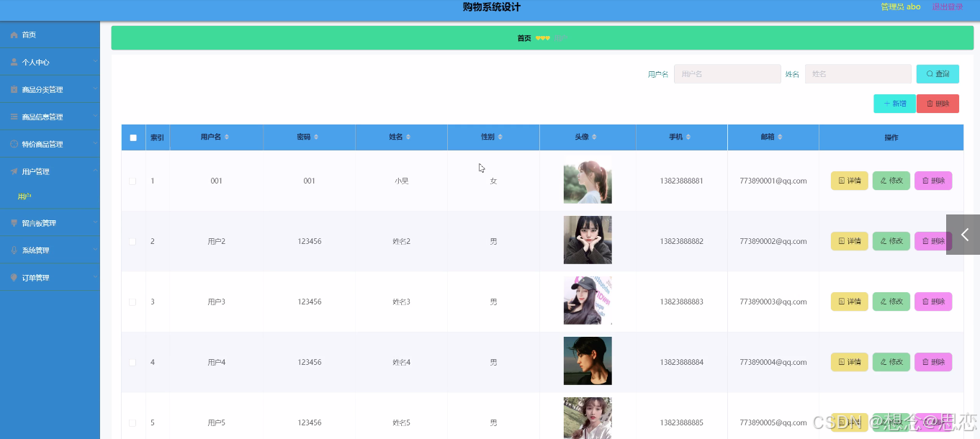Check the row checkbox for 用户3

click(x=132, y=302)
